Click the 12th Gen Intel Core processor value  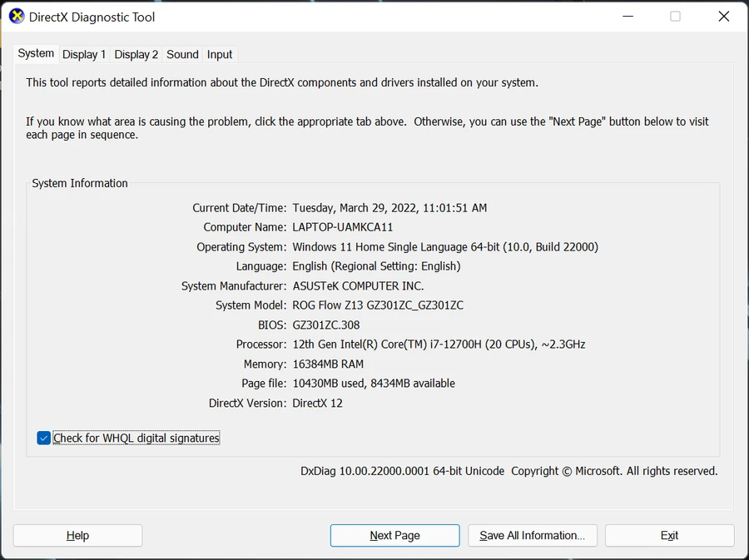tap(439, 344)
